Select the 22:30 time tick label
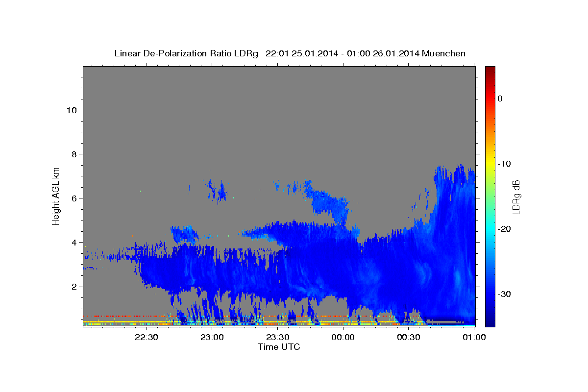588x392 pixels. point(147,337)
